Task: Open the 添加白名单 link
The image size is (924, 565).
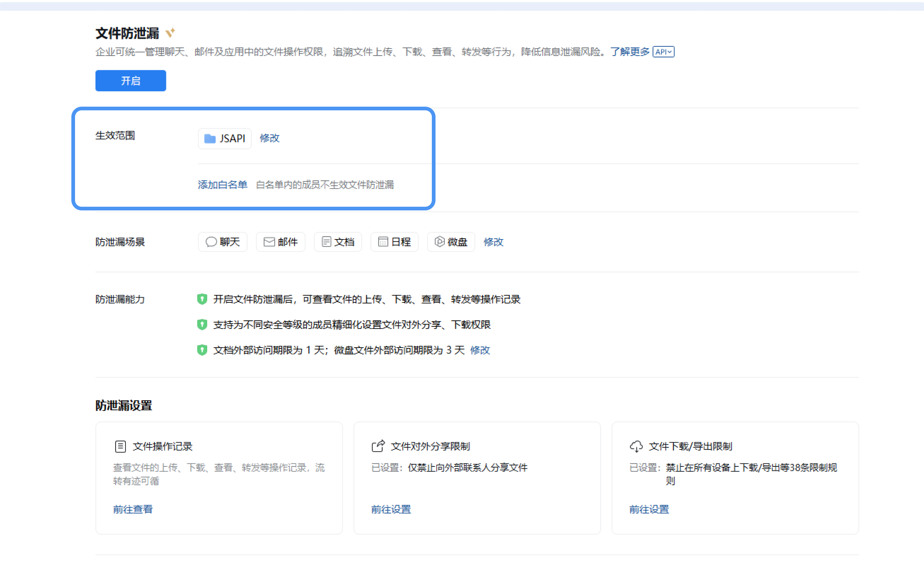Action: coord(223,185)
